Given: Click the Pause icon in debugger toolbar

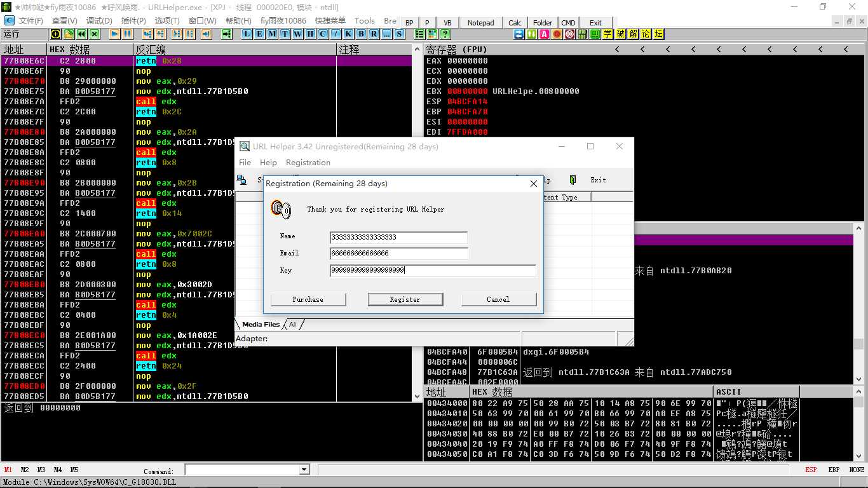Looking at the screenshot, I should coord(128,34).
